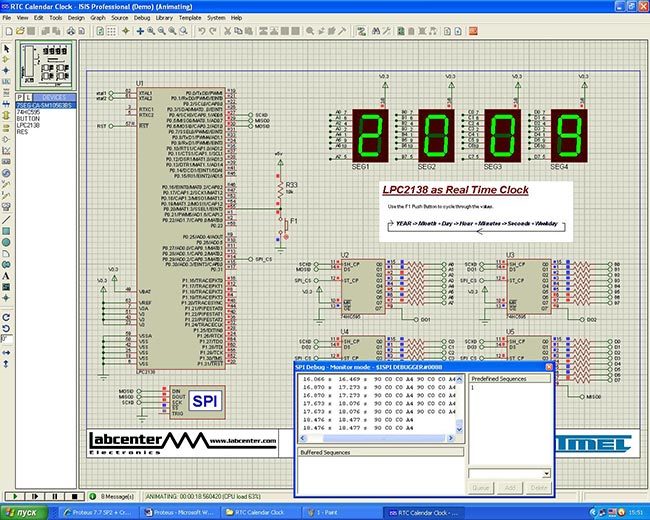
Task: Toggle the grid display button
Action: 111,31
